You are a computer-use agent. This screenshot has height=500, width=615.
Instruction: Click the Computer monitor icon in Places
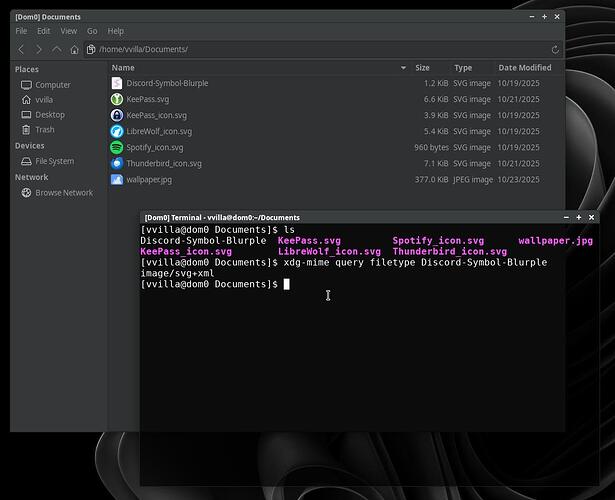26,85
